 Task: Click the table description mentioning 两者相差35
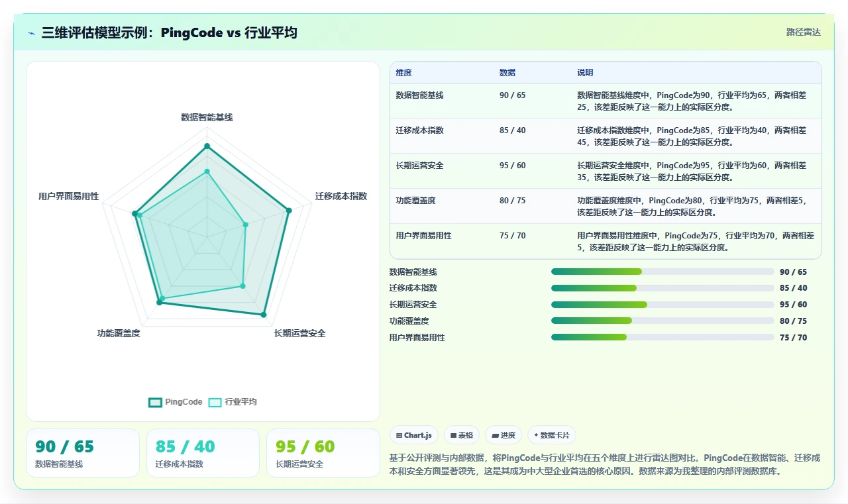click(x=692, y=171)
